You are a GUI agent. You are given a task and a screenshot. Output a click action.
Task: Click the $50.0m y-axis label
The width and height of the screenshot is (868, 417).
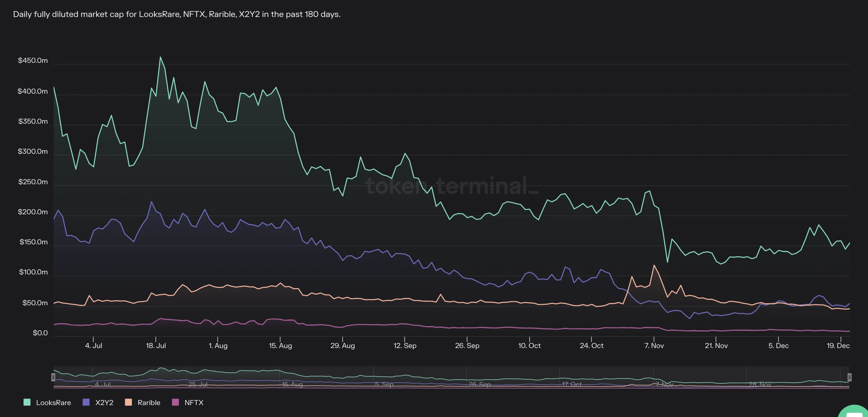coord(35,303)
